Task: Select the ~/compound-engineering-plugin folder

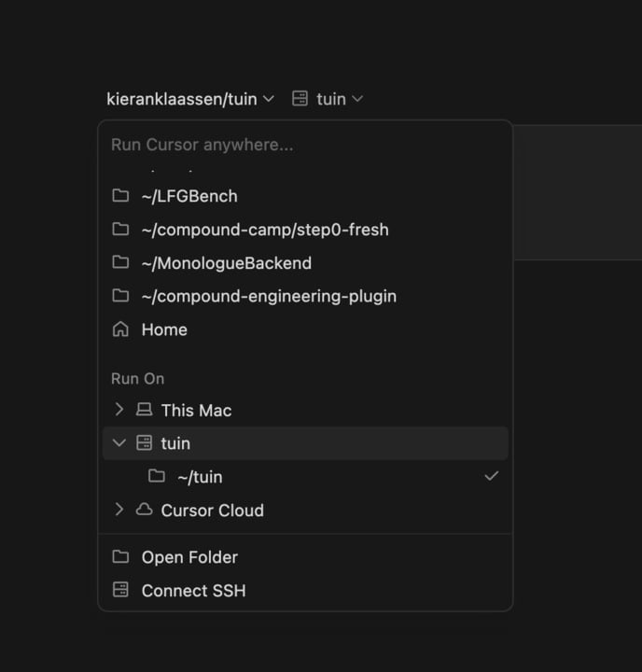Action: (305, 296)
